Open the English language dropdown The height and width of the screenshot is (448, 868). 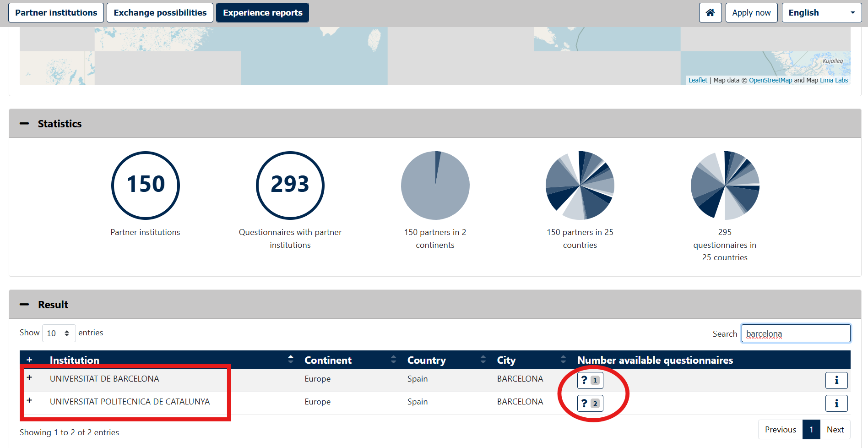pyautogui.click(x=821, y=12)
